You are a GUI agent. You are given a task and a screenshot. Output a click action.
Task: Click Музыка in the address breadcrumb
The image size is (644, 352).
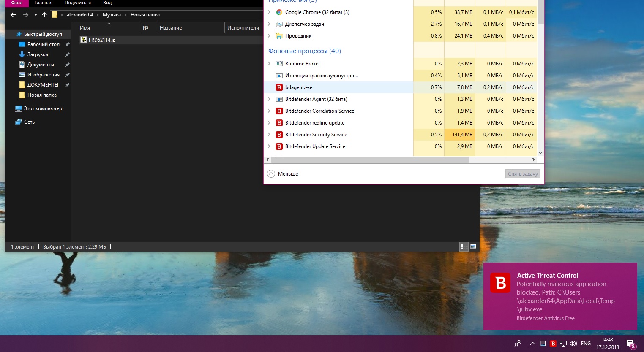click(x=112, y=15)
